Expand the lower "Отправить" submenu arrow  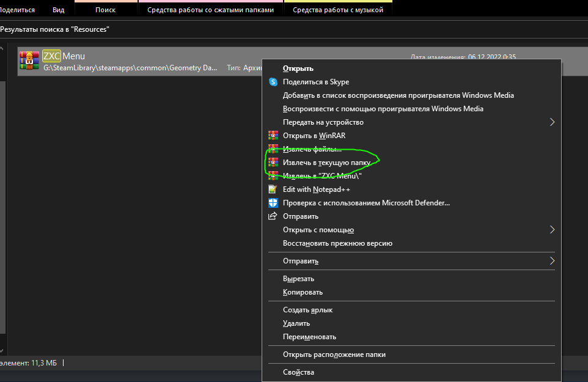click(x=552, y=261)
